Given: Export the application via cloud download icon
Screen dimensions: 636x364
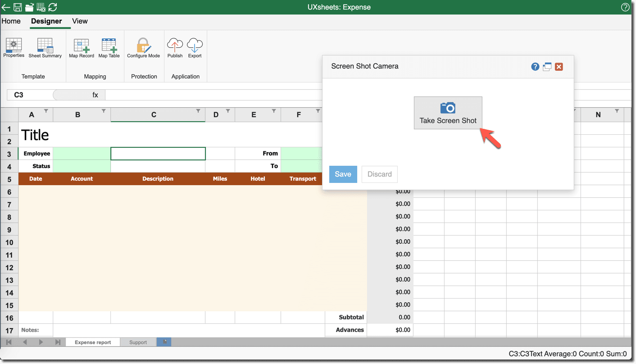Looking at the screenshot, I should click(x=195, y=48).
